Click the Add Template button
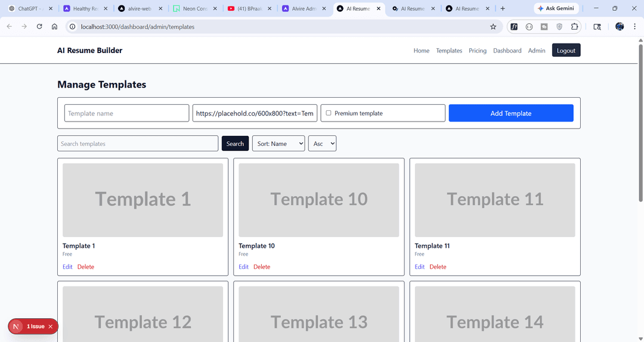 (511, 113)
